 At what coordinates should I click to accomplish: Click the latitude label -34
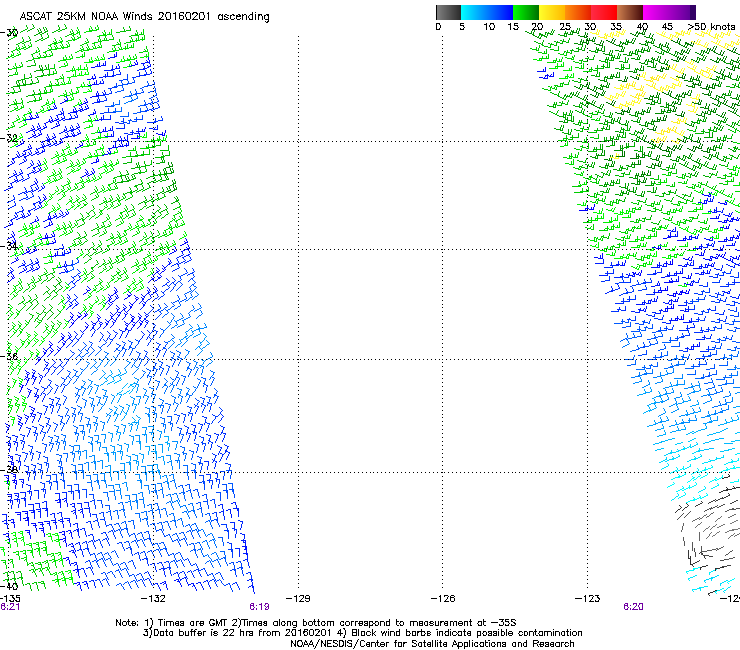pos(9,246)
